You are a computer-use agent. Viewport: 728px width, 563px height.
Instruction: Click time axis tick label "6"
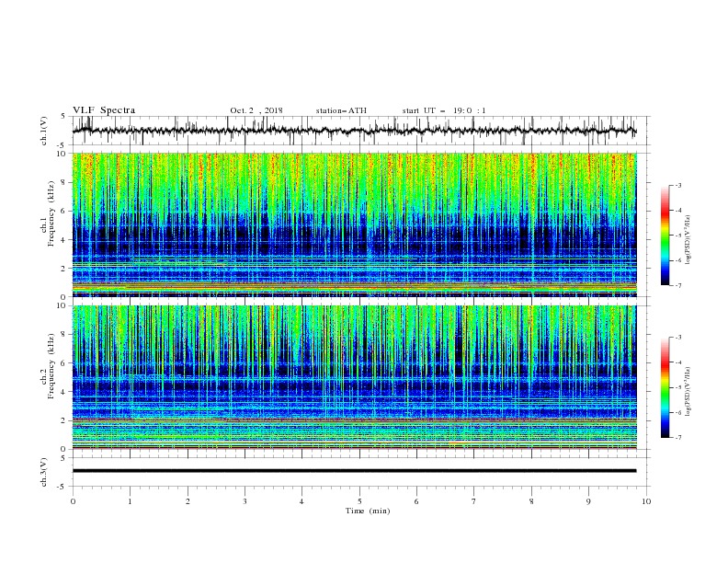tap(417, 501)
